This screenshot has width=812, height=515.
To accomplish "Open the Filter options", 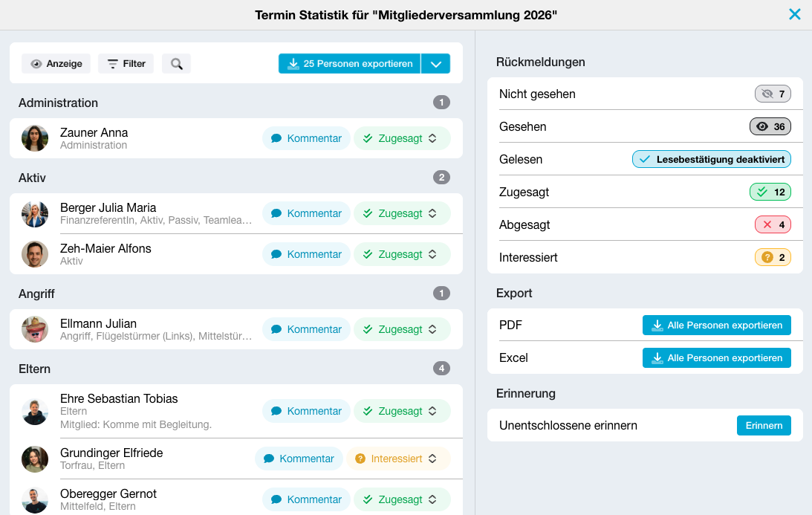I will pyautogui.click(x=126, y=64).
